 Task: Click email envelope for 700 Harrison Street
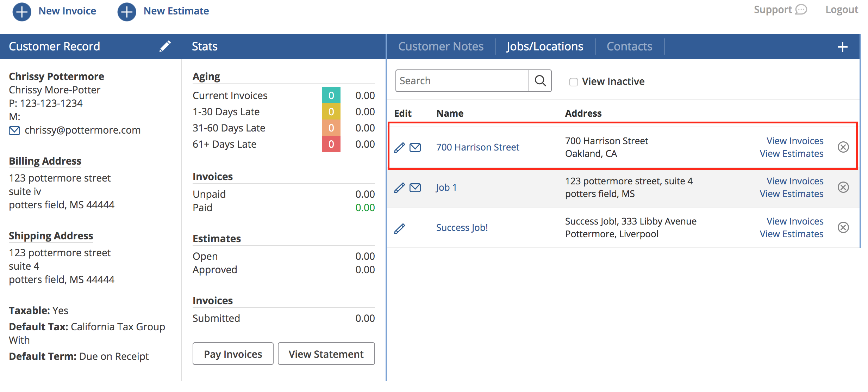coord(415,147)
